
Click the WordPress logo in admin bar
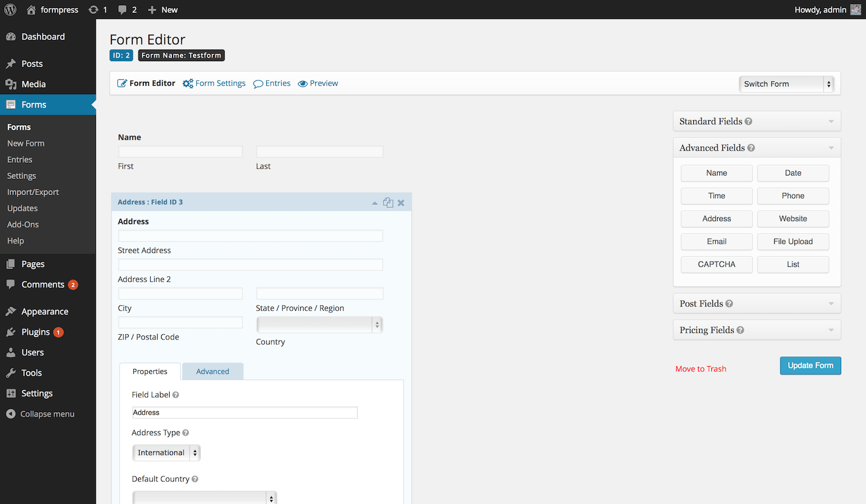click(x=10, y=10)
